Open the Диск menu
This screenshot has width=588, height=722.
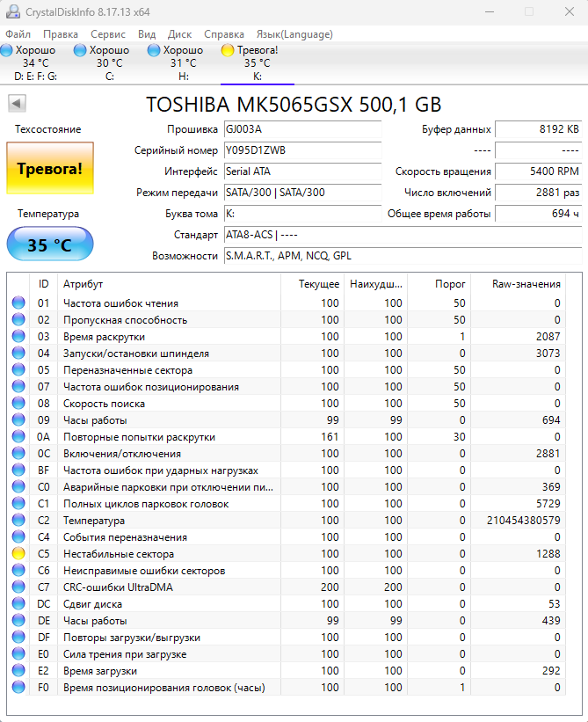pos(179,34)
